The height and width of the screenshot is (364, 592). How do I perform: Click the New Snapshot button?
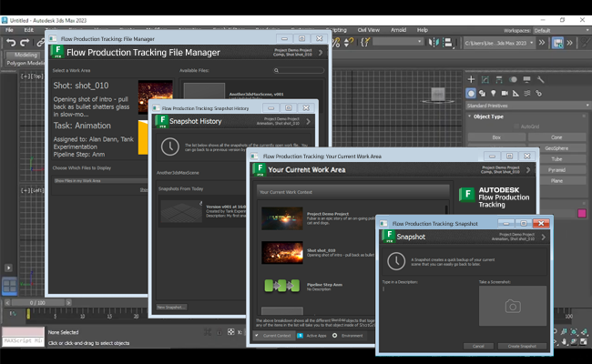click(171, 307)
